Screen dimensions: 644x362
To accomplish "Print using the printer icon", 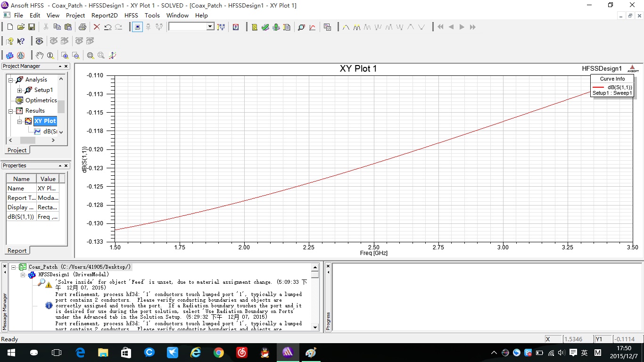I will point(83,27).
